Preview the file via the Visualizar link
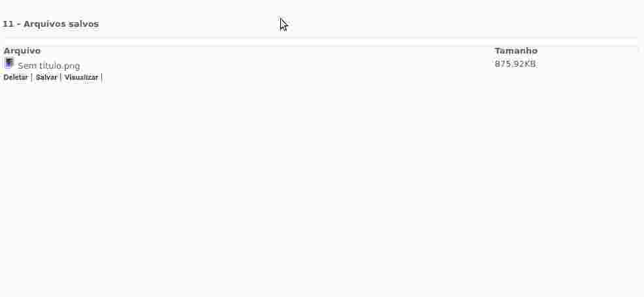 tap(82, 77)
